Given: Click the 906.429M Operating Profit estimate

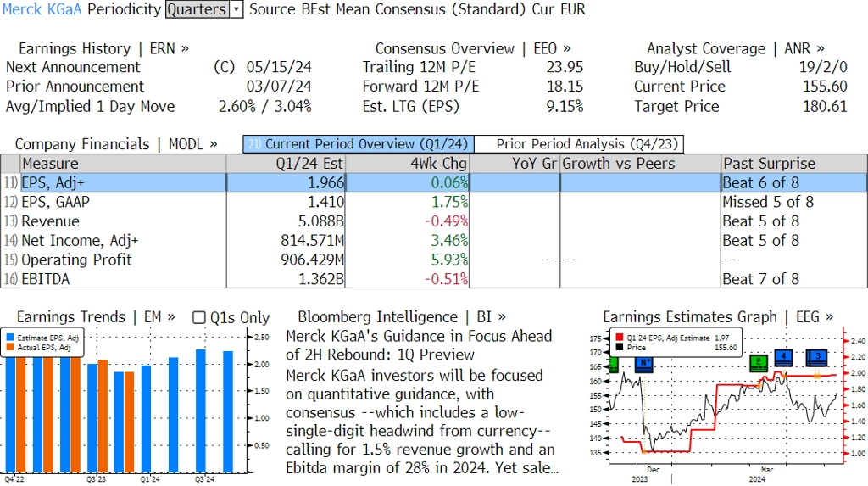Looking at the screenshot, I should pos(312,260).
